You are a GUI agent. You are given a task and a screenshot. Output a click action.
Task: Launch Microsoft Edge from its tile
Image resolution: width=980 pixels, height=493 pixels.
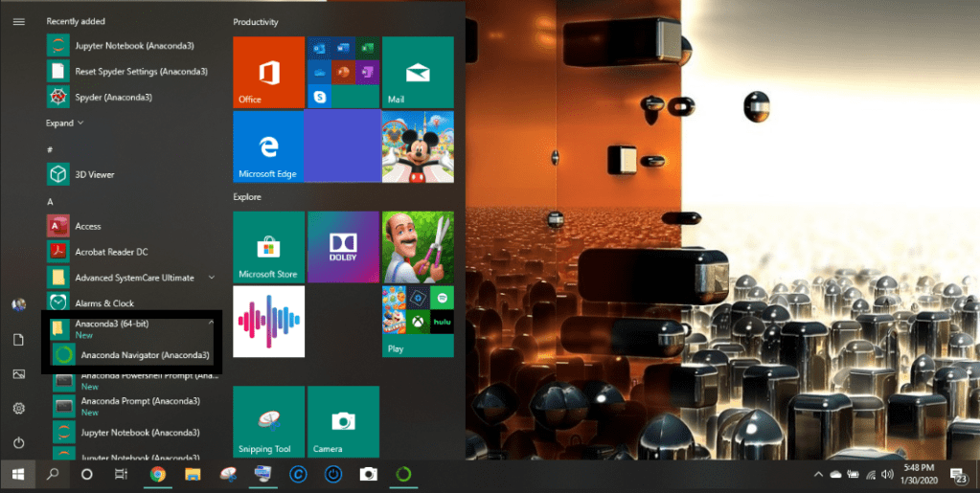tap(268, 145)
